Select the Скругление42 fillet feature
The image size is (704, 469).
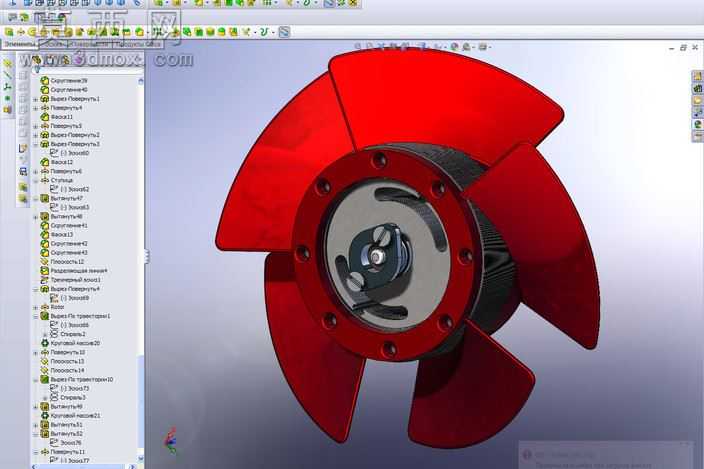(64, 243)
